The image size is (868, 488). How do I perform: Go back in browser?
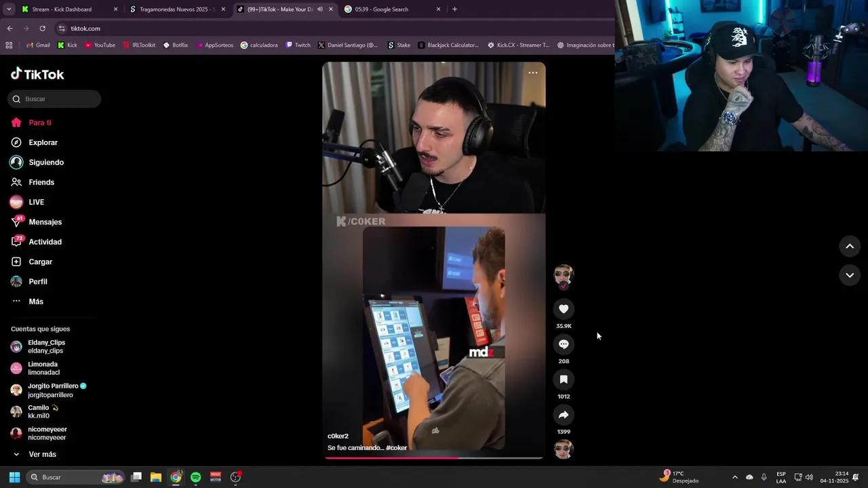[9, 28]
